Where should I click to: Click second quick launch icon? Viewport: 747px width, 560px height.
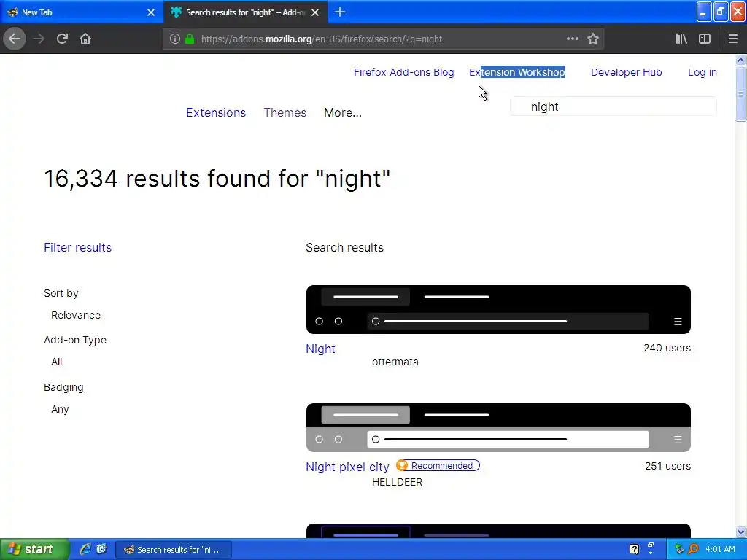101,549
